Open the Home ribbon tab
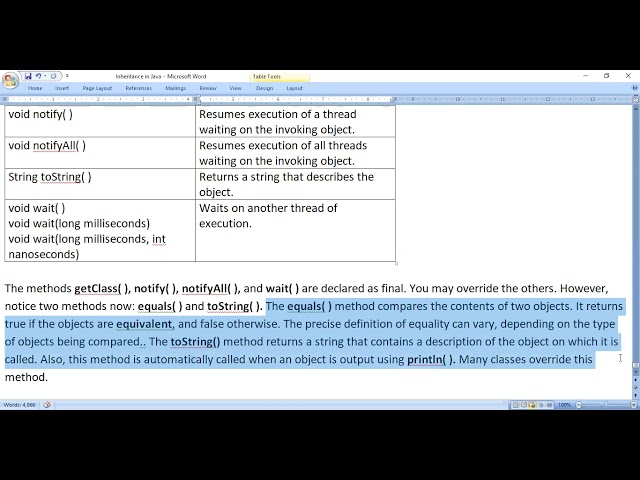 pos(35,88)
